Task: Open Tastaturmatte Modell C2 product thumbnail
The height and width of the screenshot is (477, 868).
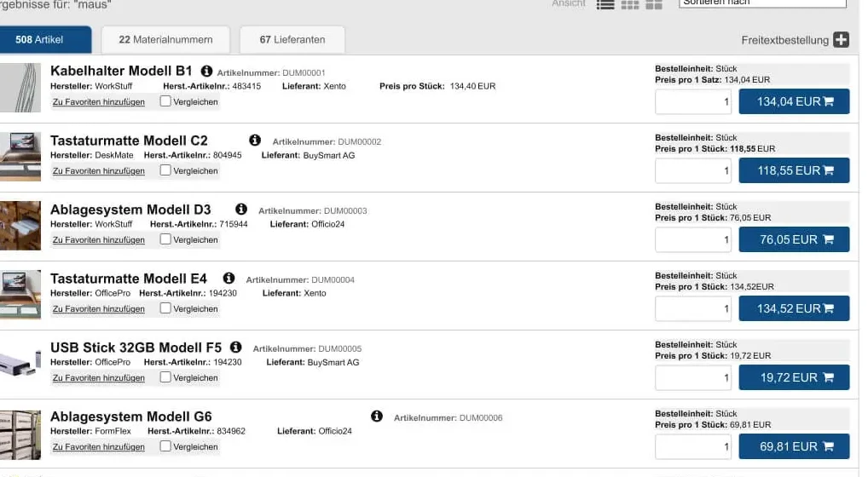Action: point(20,157)
